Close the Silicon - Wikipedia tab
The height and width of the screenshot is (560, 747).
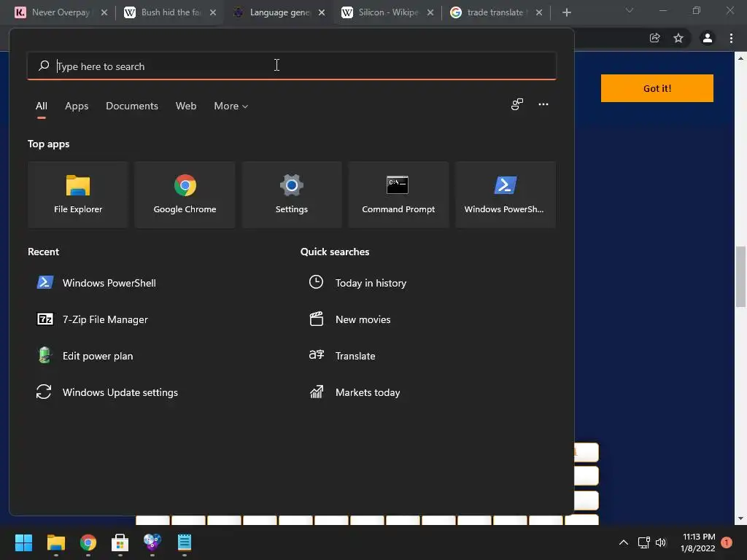coord(430,13)
